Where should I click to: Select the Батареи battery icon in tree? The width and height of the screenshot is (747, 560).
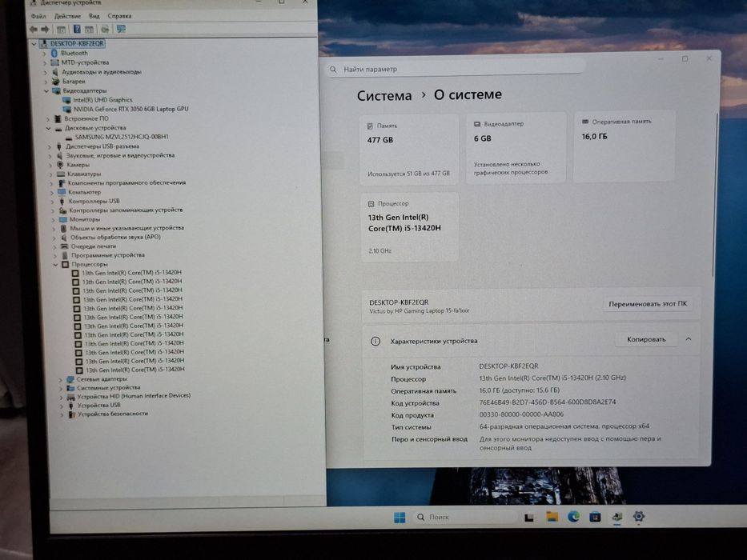56,82
